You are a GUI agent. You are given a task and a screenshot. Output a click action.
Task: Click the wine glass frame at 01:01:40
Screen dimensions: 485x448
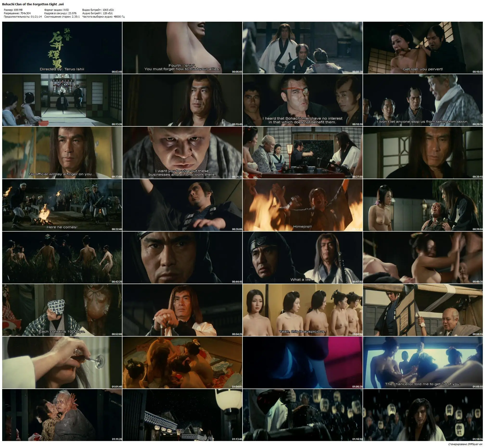click(62, 363)
